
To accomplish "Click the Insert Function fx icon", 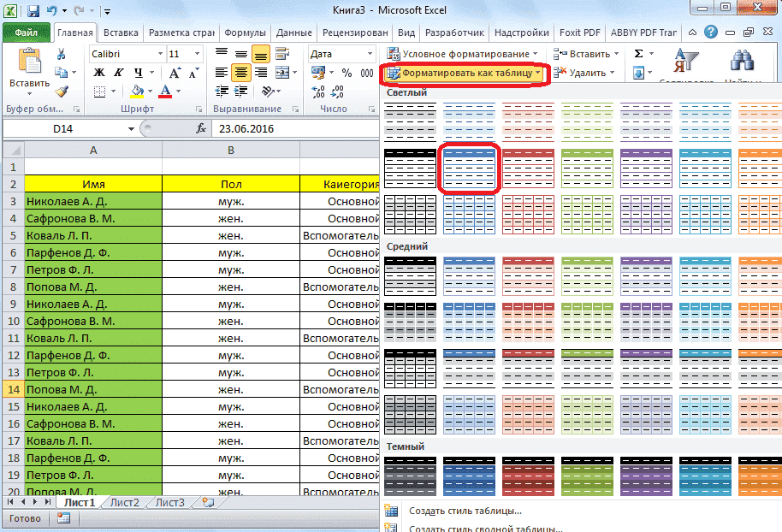I will [x=201, y=128].
